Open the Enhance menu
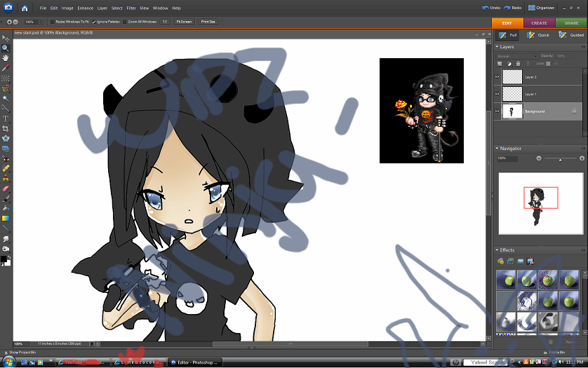The image size is (588, 368). click(85, 8)
